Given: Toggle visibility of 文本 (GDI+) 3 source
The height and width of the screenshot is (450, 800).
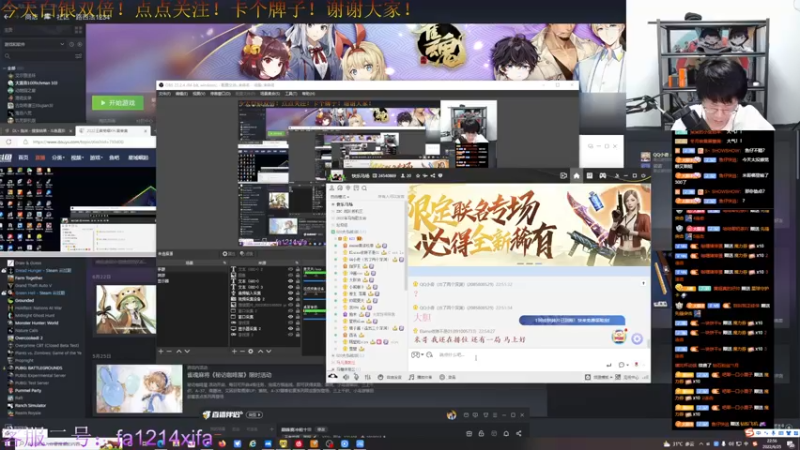Looking at the screenshot, I should tap(291, 287).
